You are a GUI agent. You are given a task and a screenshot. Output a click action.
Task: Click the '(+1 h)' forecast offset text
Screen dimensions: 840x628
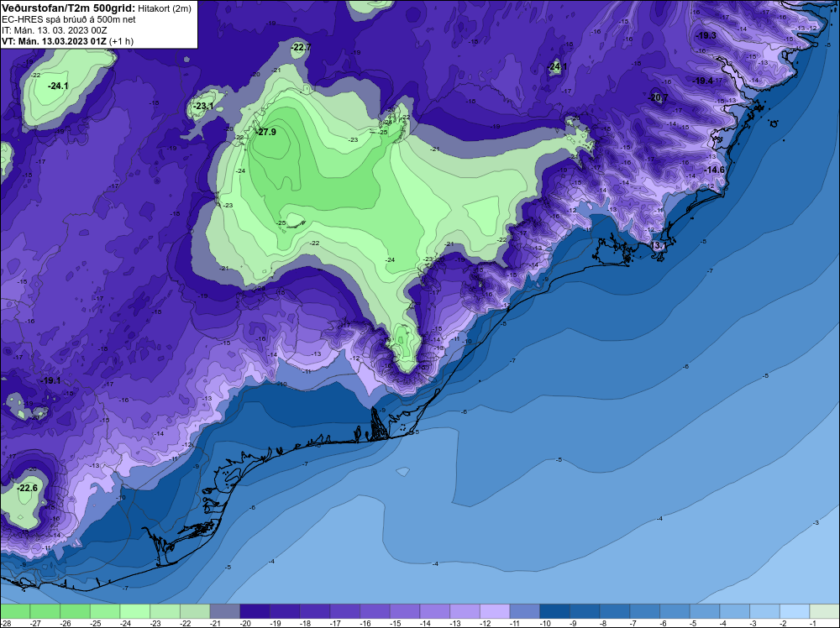122,41
